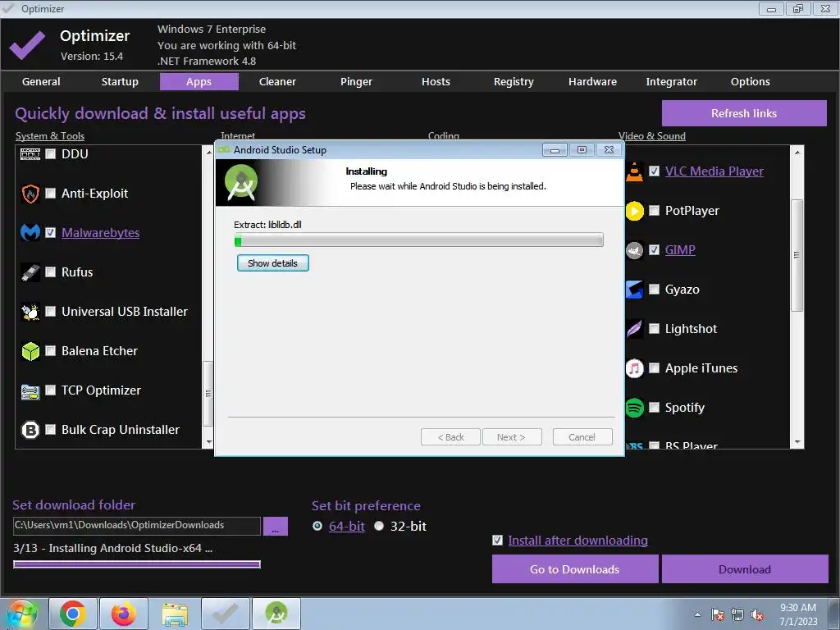Click the Action Center flag tray icon
840x630 pixels.
[x=718, y=615]
